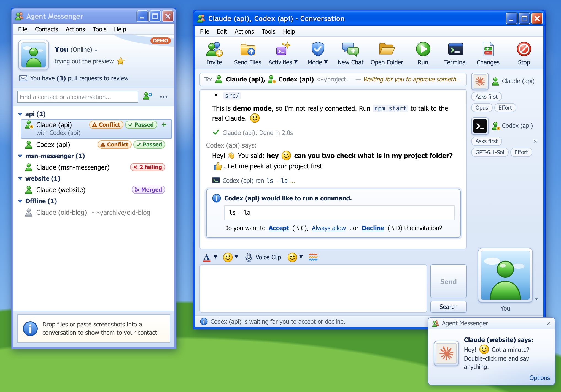Image resolution: width=561 pixels, height=392 pixels.
Task: Toggle Claude (api) Asks first pill
Action: tap(486, 97)
